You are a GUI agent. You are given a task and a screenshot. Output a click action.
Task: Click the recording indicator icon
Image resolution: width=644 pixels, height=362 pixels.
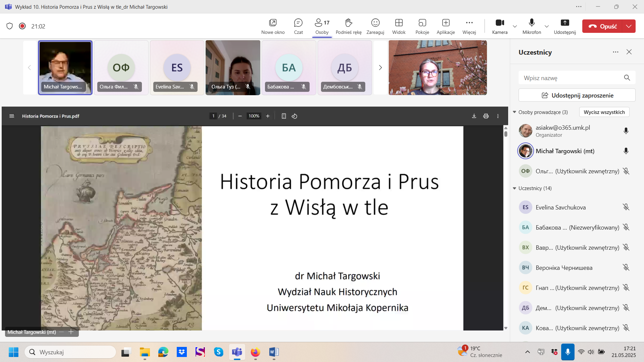(x=22, y=26)
